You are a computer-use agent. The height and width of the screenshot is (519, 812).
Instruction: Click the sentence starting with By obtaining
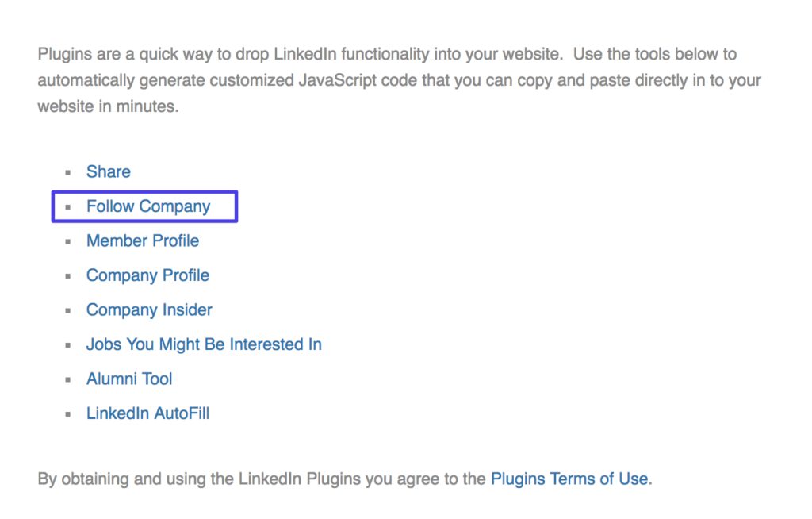262,479
